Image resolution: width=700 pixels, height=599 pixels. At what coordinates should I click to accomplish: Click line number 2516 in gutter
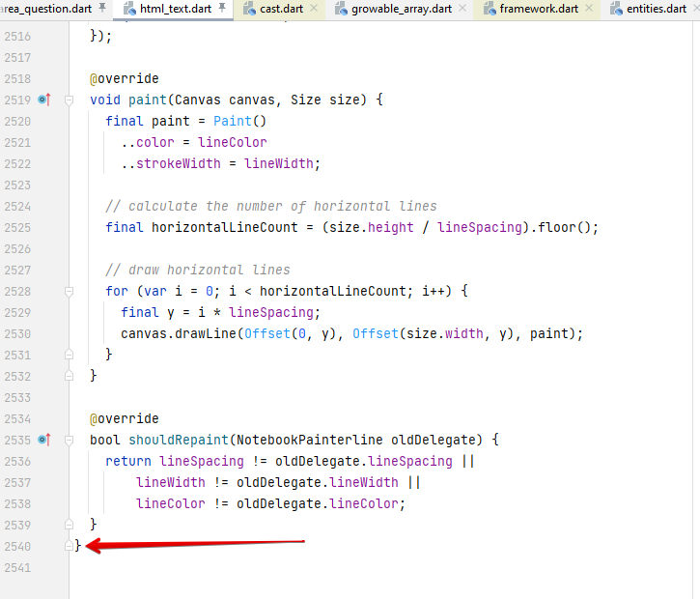[17, 36]
